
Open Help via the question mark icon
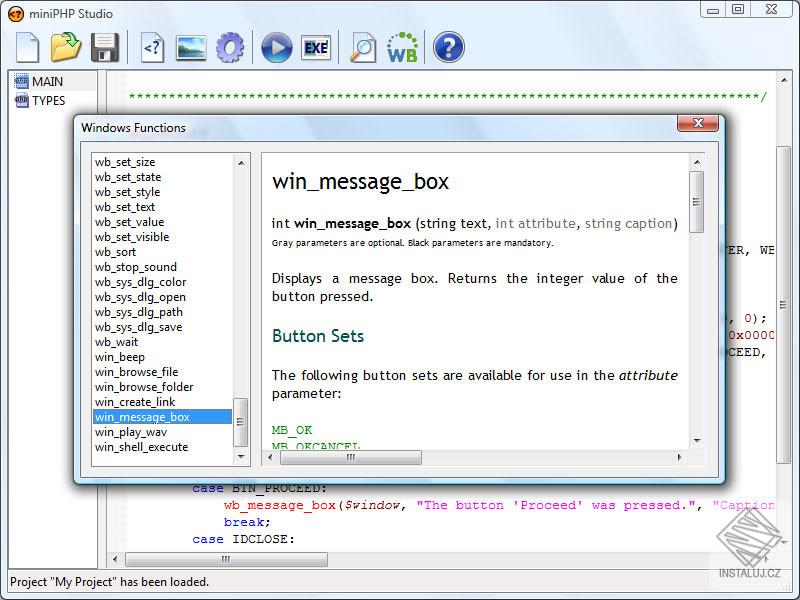[448, 47]
